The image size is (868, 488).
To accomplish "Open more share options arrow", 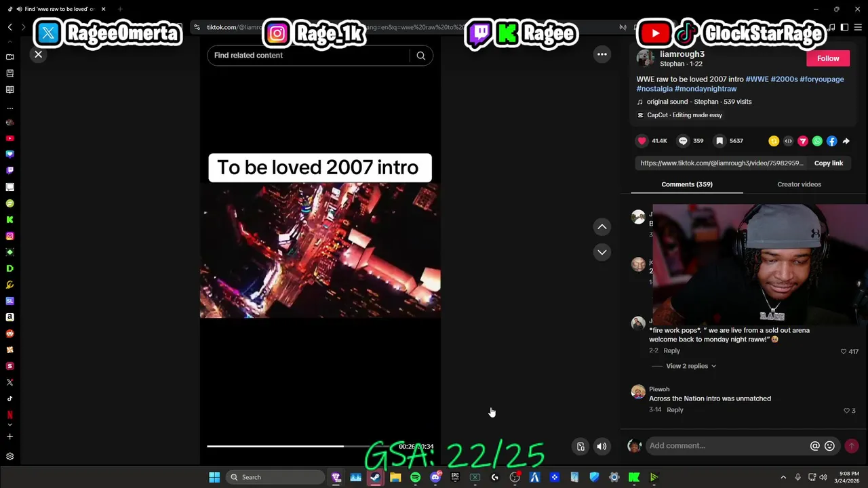I will (x=846, y=141).
